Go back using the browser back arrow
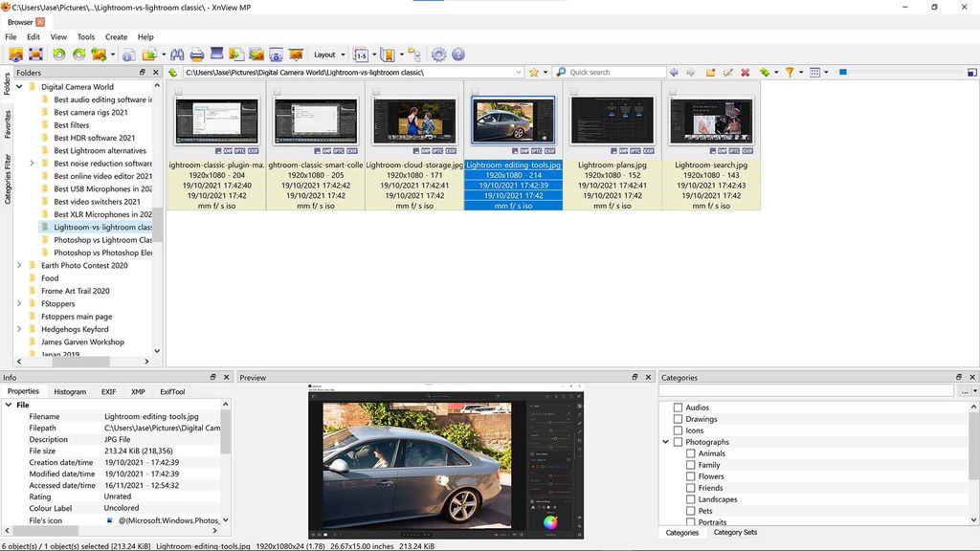The image size is (980, 551). coord(673,72)
